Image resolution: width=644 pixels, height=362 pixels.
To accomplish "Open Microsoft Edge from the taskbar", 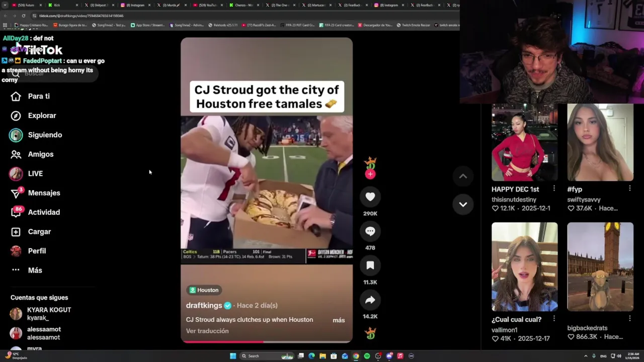I will (x=311, y=356).
